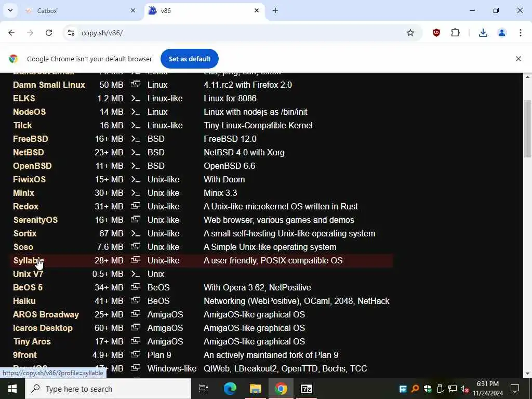The image size is (532, 399).
Task: Launch Syllable OS
Action: tap(29, 261)
